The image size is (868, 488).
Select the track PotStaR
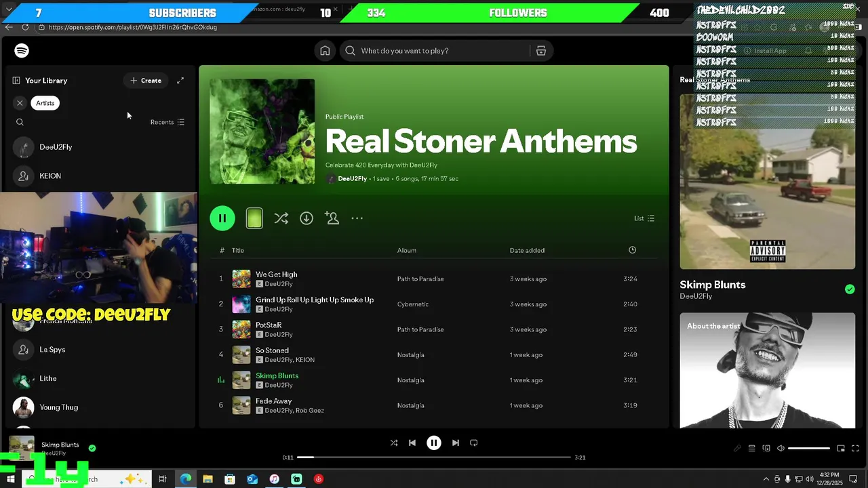click(269, 325)
